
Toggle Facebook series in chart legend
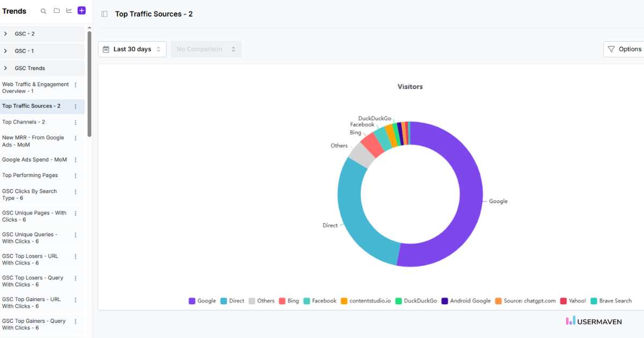point(320,301)
